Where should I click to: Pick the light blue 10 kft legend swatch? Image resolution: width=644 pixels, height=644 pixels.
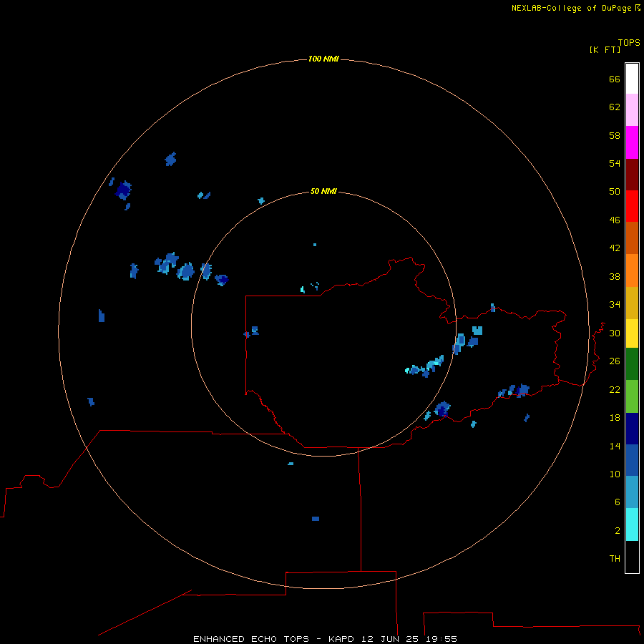coord(632,492)
